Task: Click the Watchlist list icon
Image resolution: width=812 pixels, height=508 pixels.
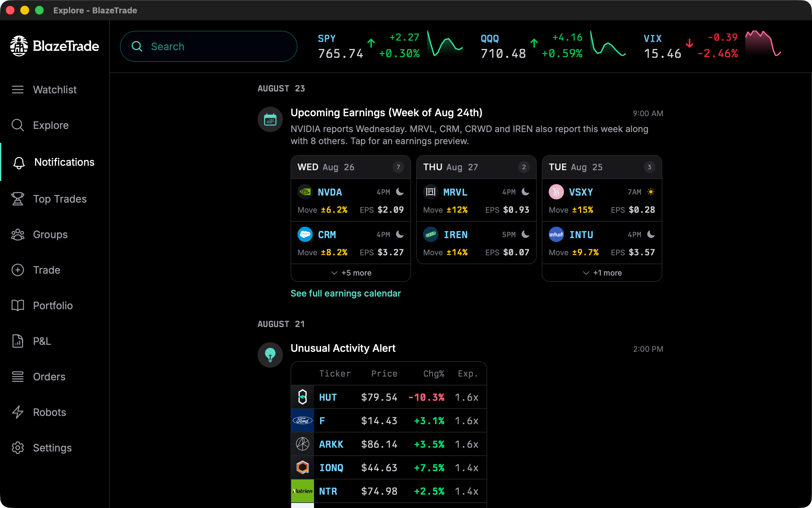Action: tap(18, 90)
